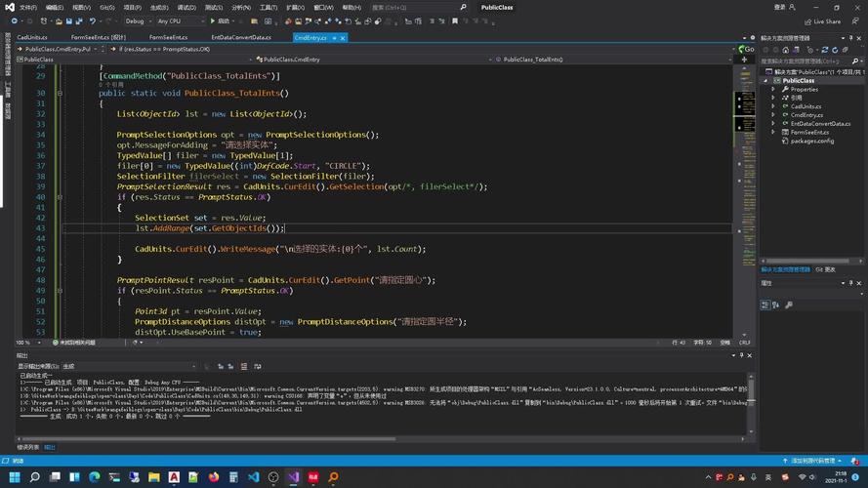Screen dimensions: 868x488
Task: Collapse the PublicClass project node
Action: 765,80
